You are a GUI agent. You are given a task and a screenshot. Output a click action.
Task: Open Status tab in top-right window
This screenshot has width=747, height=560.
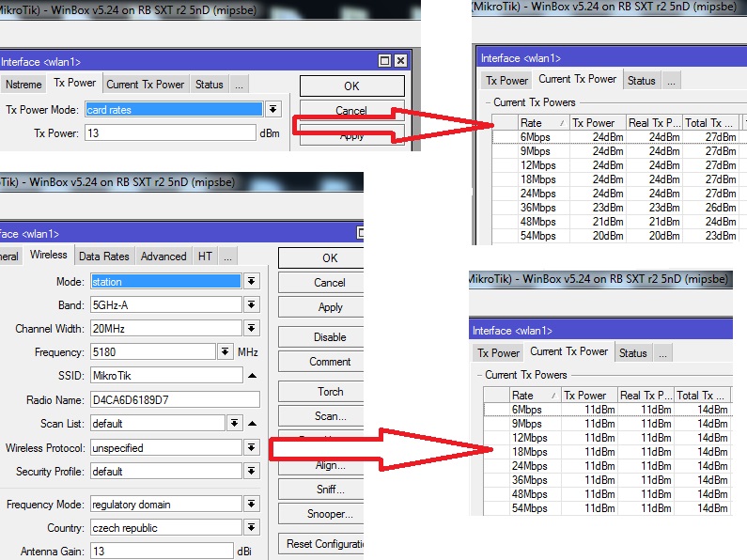tap(641, 81)
